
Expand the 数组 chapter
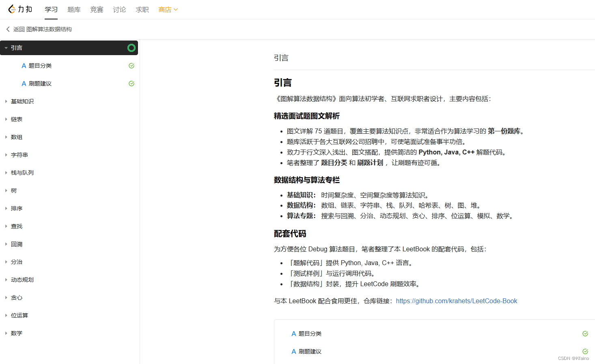pos(6,137)
